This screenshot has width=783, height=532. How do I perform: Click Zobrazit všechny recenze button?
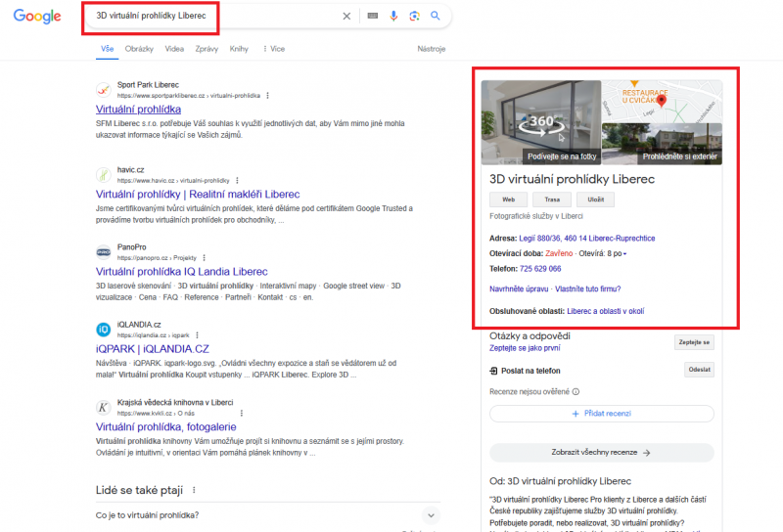pos(602,453)
